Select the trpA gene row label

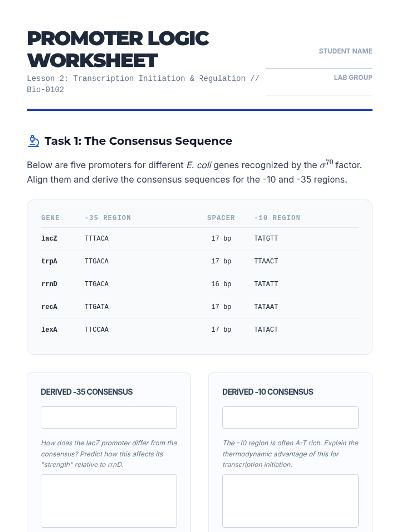coord(49,261)
